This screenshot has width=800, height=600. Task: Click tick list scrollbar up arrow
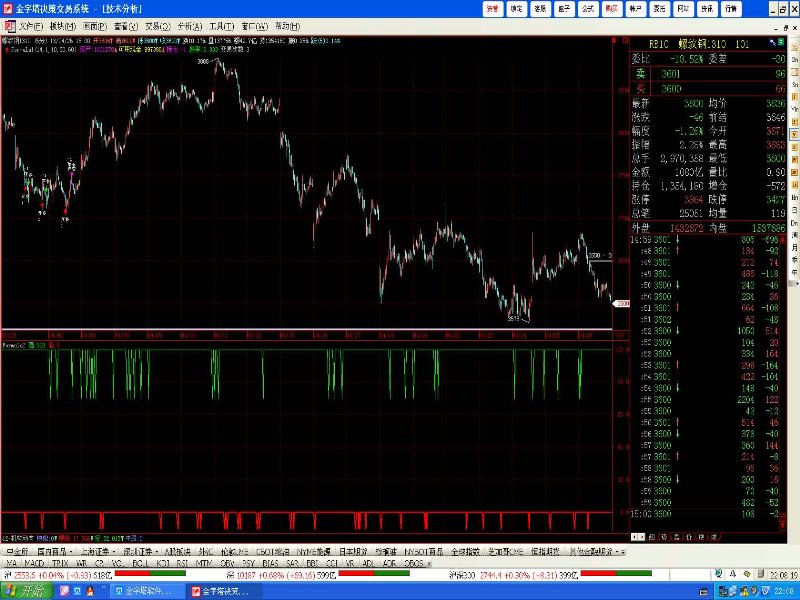click(x=783, y=240)
